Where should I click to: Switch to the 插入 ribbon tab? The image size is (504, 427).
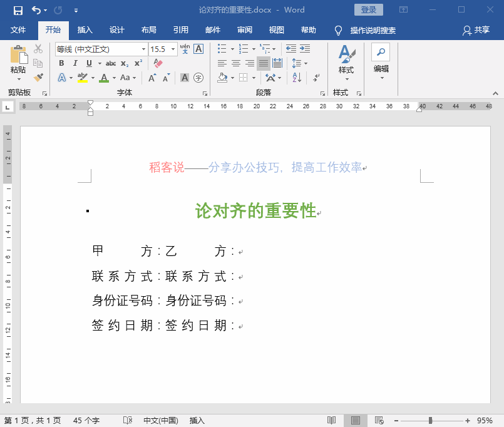(85, 30)
